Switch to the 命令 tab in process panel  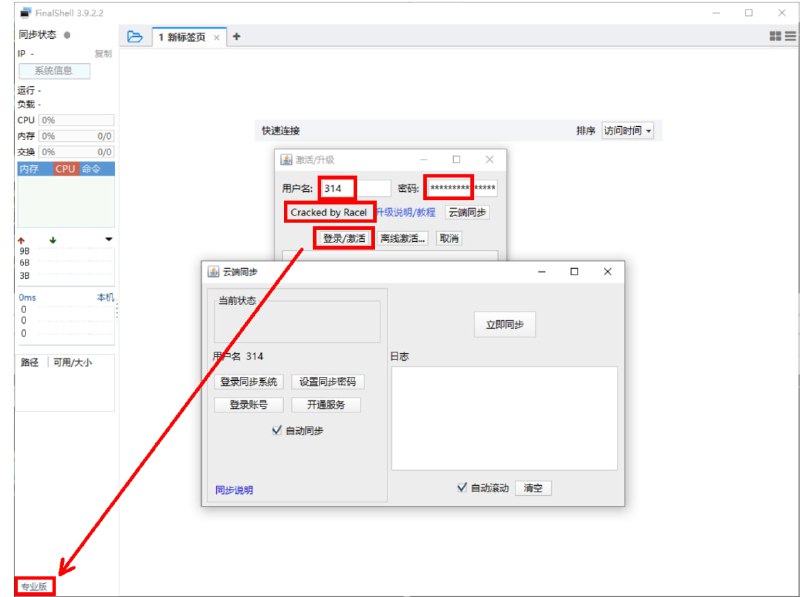tap(91, 169)
